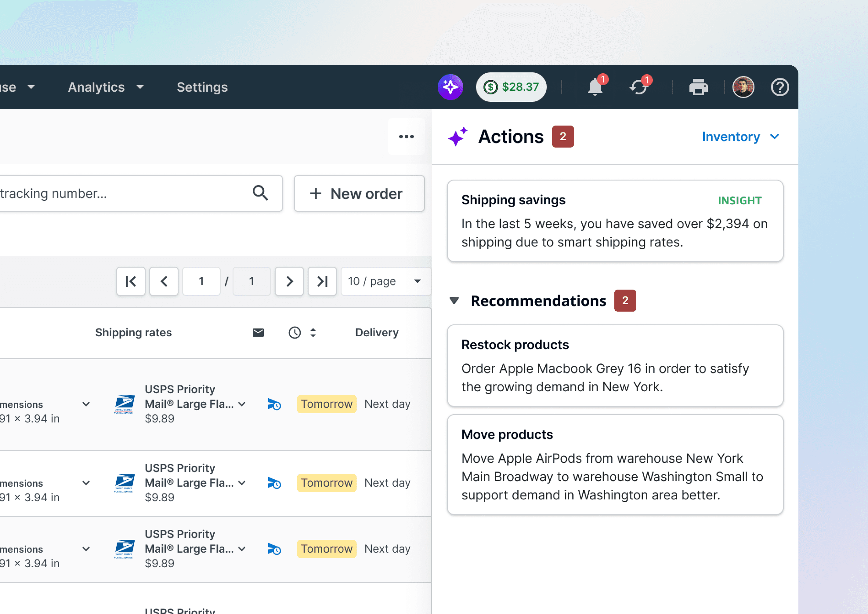868x614 pixels.
Task: Click the user profile avatar
Action: (743, 87)
